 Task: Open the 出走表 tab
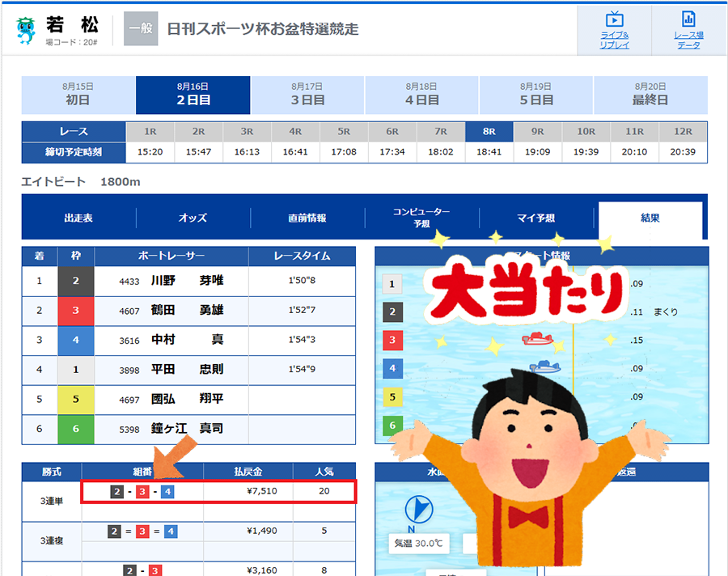click(x=78, y=218)
